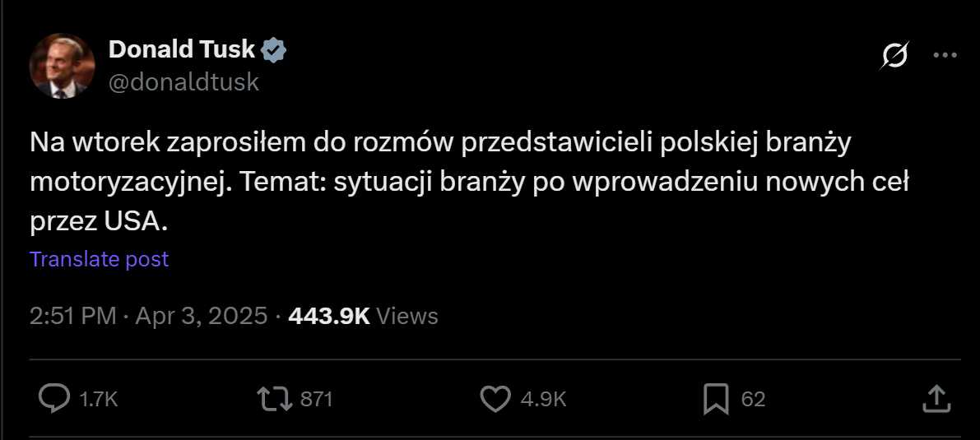The image size is (980, 440).
Task: Click the Polish tweet body text
Action: (469, 183)
